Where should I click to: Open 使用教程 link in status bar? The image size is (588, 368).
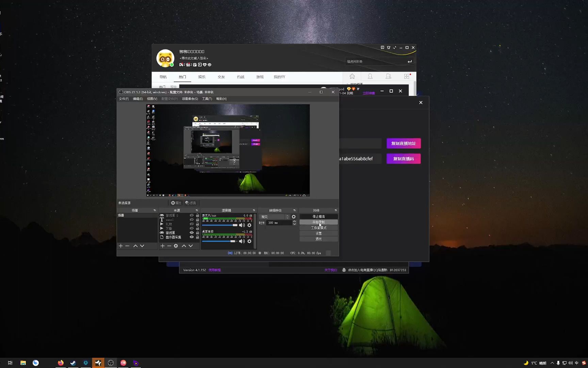[x=215, y=270]
